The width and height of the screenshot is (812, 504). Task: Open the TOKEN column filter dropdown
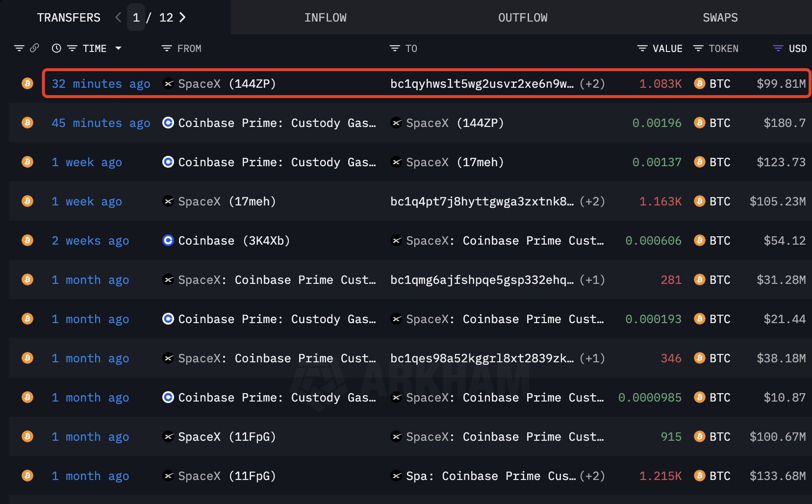click(x=698, y=48)
